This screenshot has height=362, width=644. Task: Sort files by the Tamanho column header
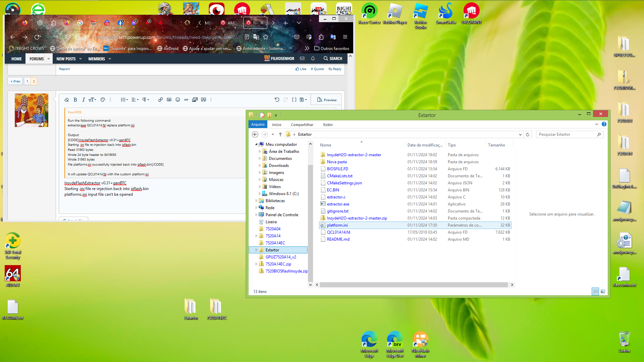coord(496,145)
